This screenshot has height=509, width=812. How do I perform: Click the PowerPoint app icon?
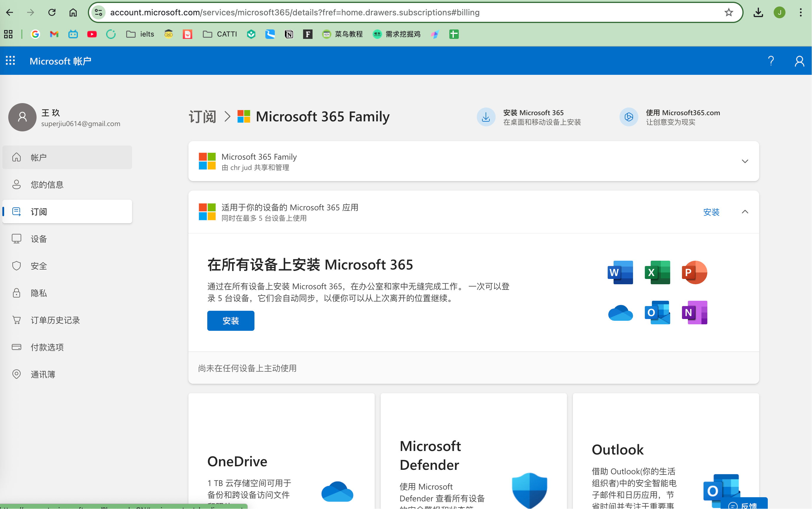point(694,272)
